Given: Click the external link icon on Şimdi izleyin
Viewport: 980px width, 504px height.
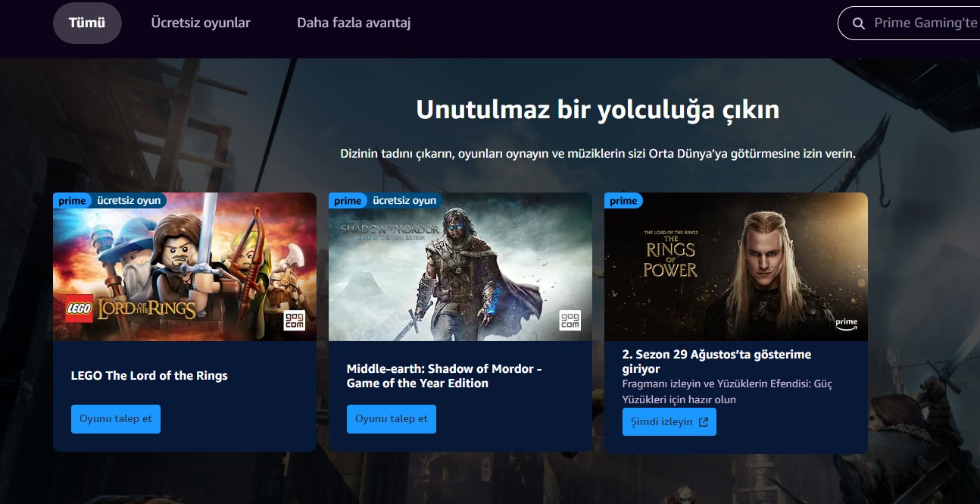Looking at the screenshot, I should pyautogui.click(x=703, y=422).
